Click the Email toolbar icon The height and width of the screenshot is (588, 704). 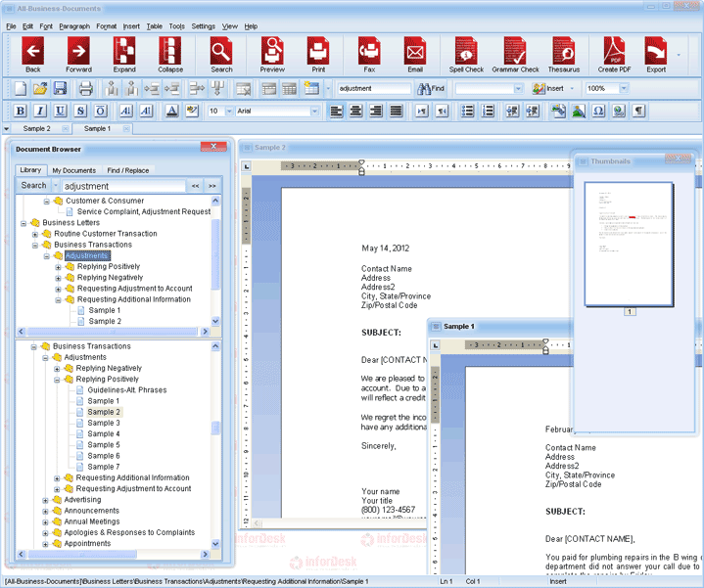click(x=415, y=52)
